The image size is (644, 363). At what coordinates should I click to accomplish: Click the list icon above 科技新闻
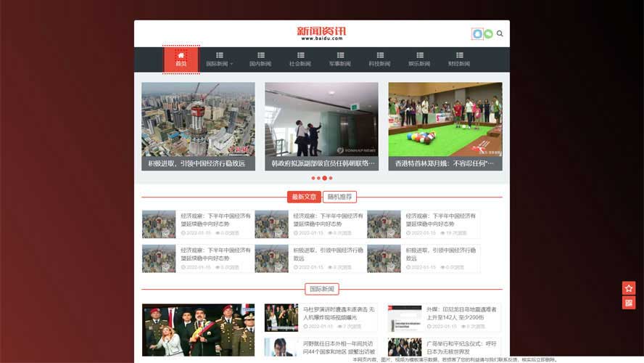click(380, 55)
